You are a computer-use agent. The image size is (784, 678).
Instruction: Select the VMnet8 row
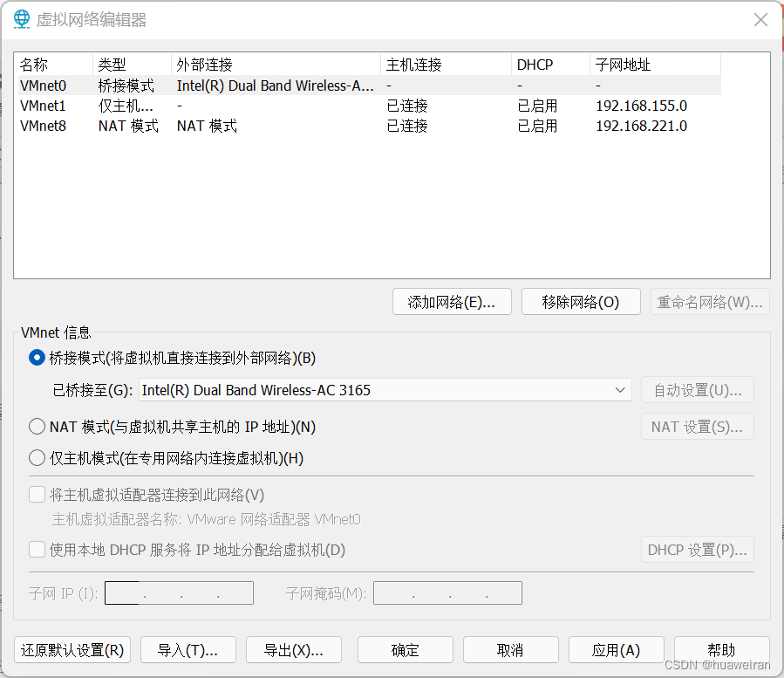[x=370, y=126]
